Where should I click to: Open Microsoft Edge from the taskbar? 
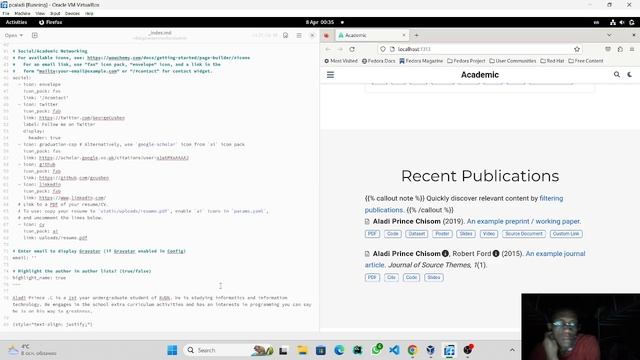pos(339,350)
